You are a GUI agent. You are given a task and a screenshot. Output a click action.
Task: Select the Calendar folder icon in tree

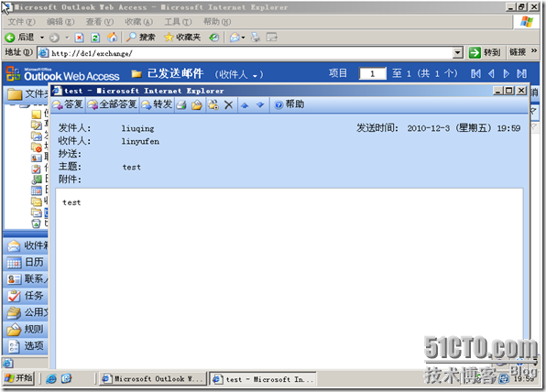coord(37,191)
